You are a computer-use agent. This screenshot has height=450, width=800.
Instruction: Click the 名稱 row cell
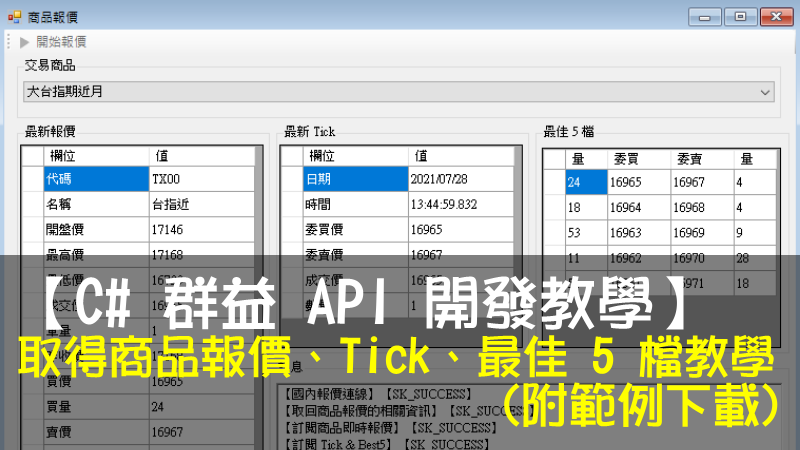pyautogui.click(x=96, y=204)
